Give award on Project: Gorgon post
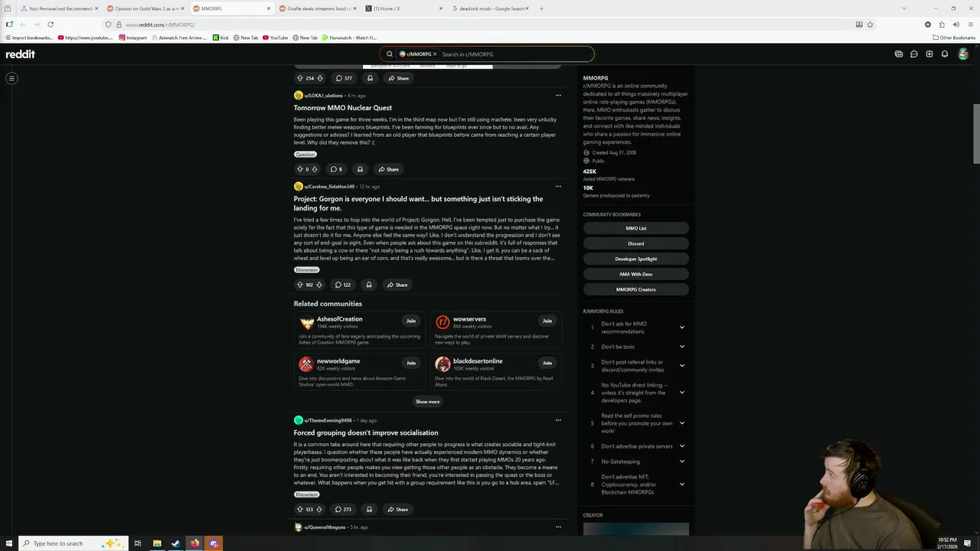Screen dimensions: 980x551 (x=369, y=285)
